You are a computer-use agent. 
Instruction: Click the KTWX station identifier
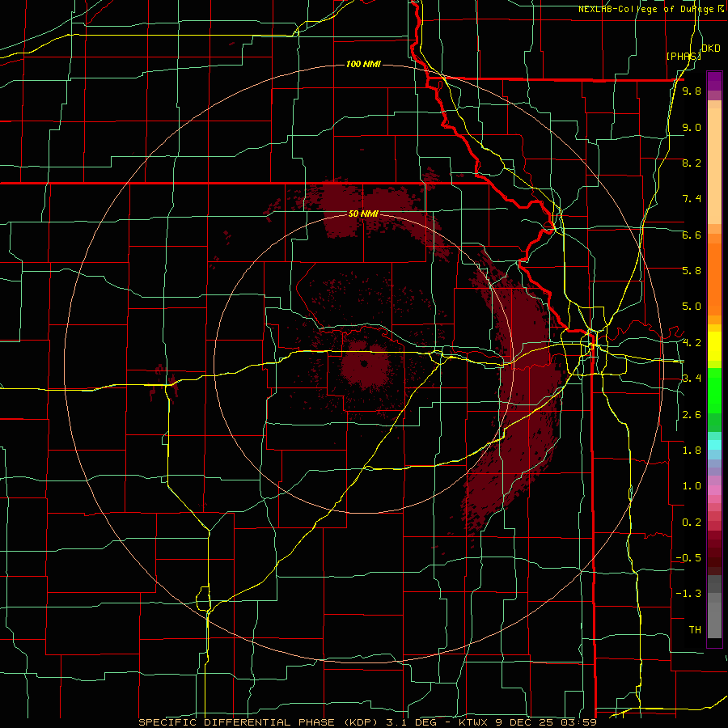coord(473,722)
